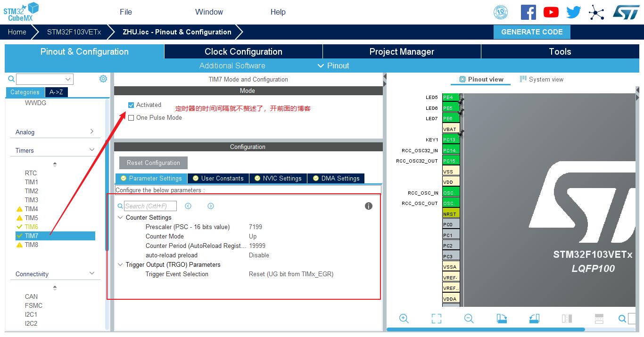
Task: Click the STM32F103VETx breadcrumb
Action: pos(74,32)
